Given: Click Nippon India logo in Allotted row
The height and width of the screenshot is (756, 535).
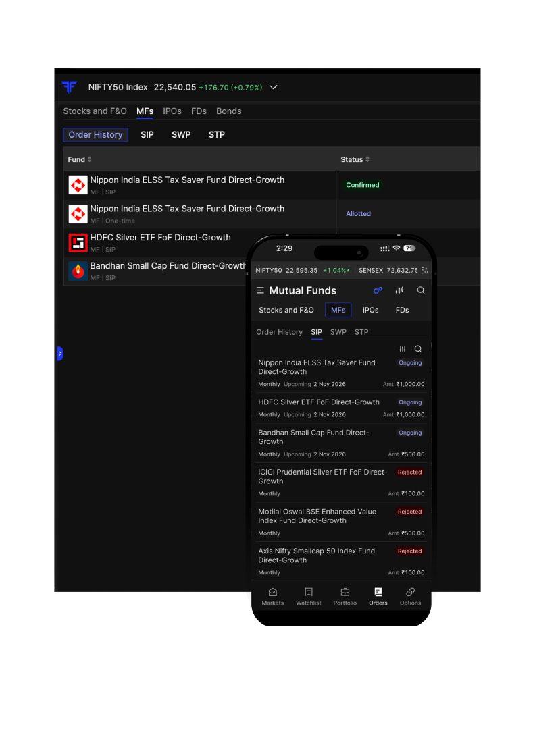Looking at the screenshot, I should pyautogui.click(x=78, y=214).
